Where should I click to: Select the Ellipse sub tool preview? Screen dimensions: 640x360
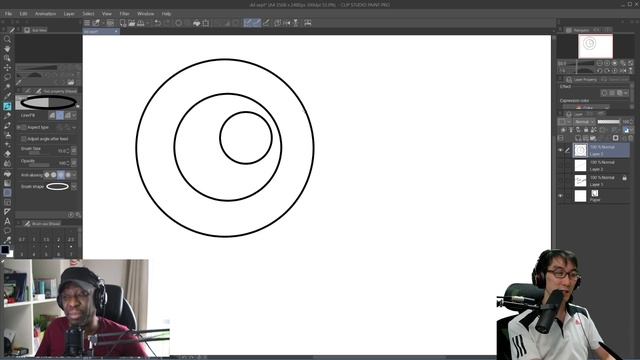click(48, 102)
